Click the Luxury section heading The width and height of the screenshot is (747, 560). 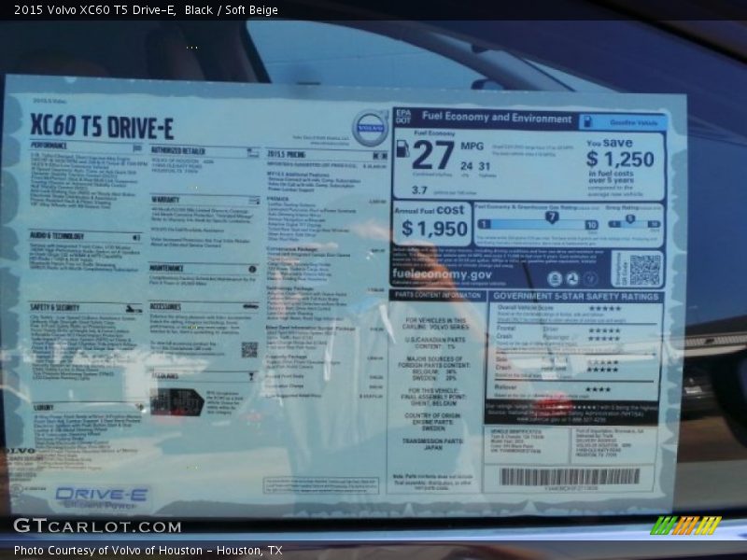(43, 408)
